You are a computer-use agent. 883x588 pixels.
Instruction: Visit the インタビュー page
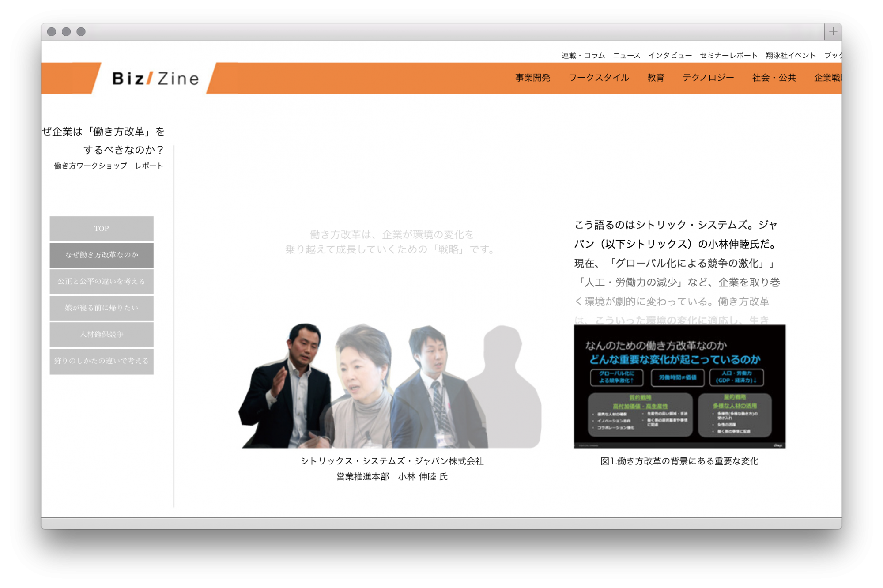(x=670, y=55)
